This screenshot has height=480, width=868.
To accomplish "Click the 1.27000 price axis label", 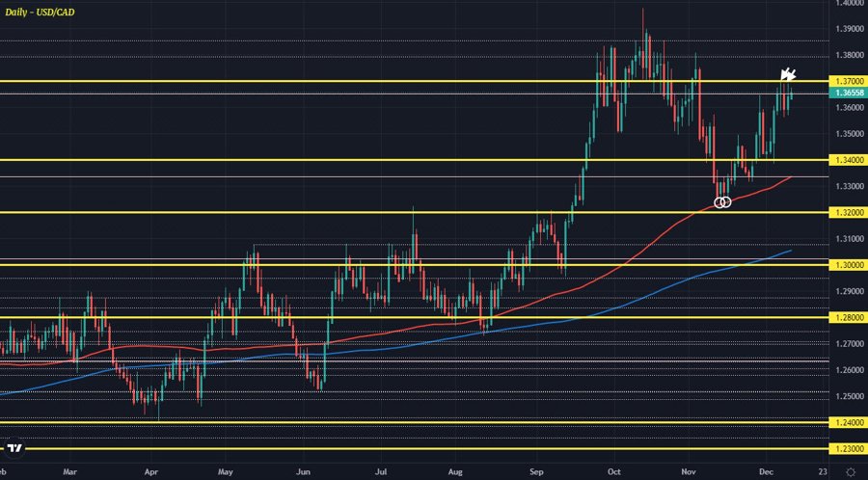I will tap(849, 343).
